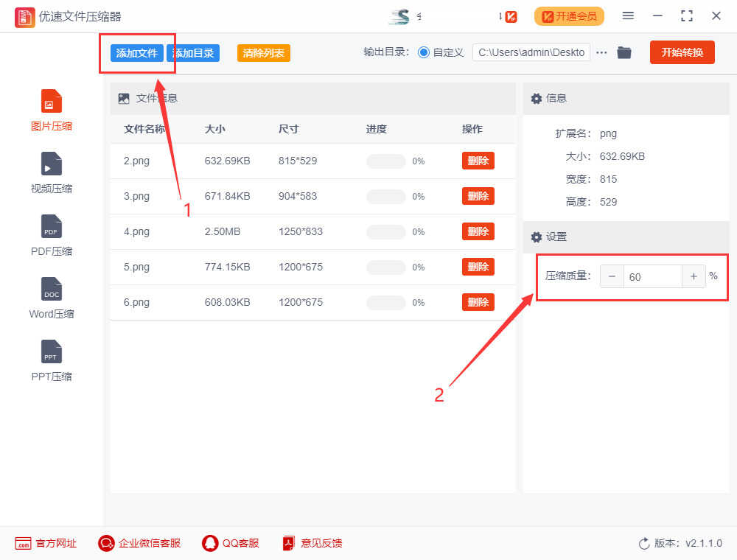The width and height of the screenshot is (737, 560).
Task: Click the red K icon in title bar
Action: point(511,17)
